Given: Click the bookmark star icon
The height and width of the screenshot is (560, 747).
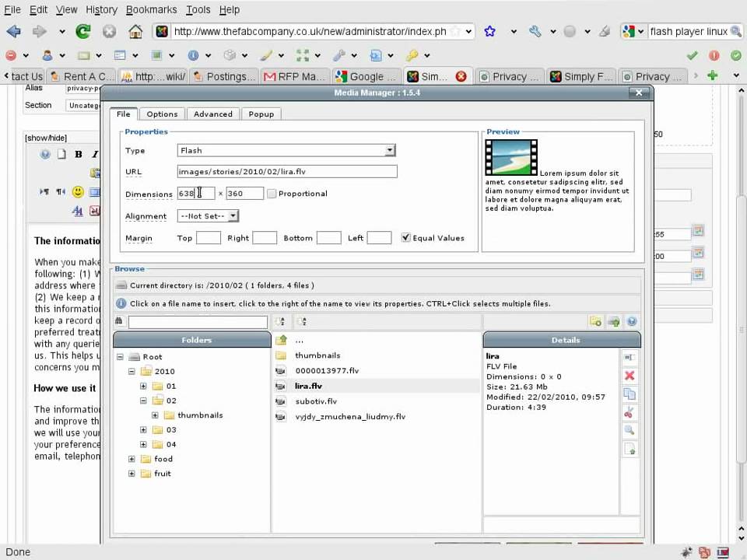Looking at the screenshot, I should (x=489, y=31).
